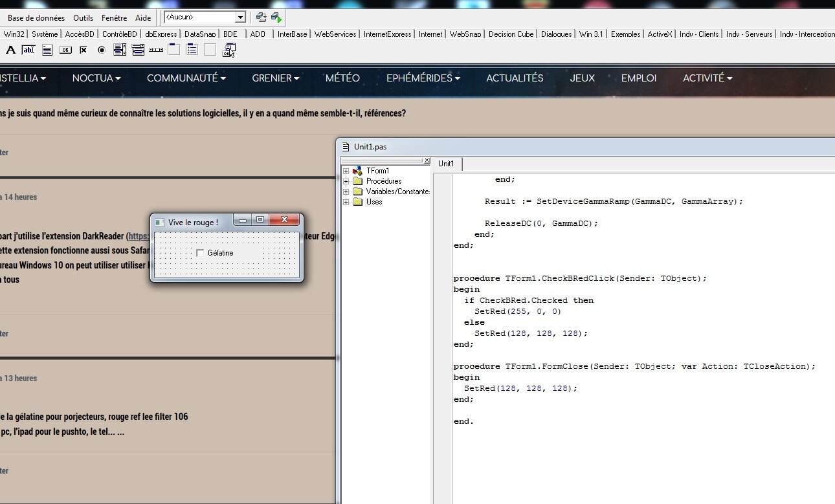Switch to the Système palette tab
835x504 pixels.
45,34
